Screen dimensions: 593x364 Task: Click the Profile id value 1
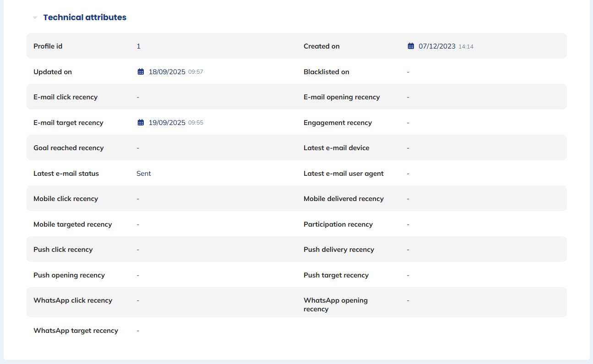coord(138,46)
